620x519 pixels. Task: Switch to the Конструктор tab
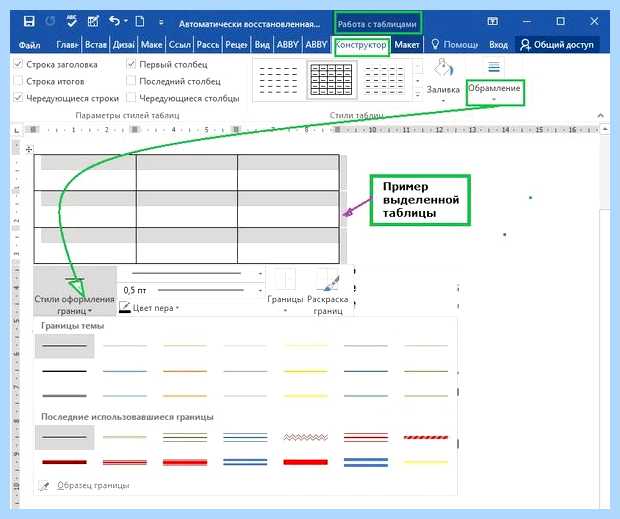tap(361, 45)
